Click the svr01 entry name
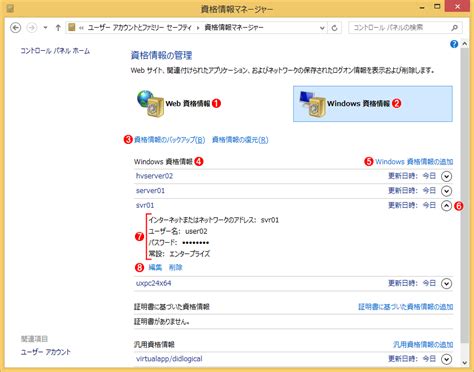 145,205
